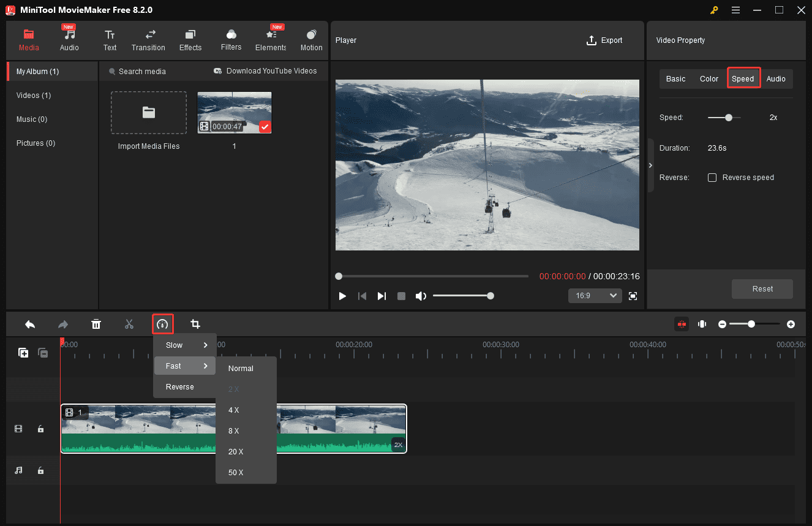The image size is (812, 526).
Task: Click the Undo arrow icon
Action: 30,324
